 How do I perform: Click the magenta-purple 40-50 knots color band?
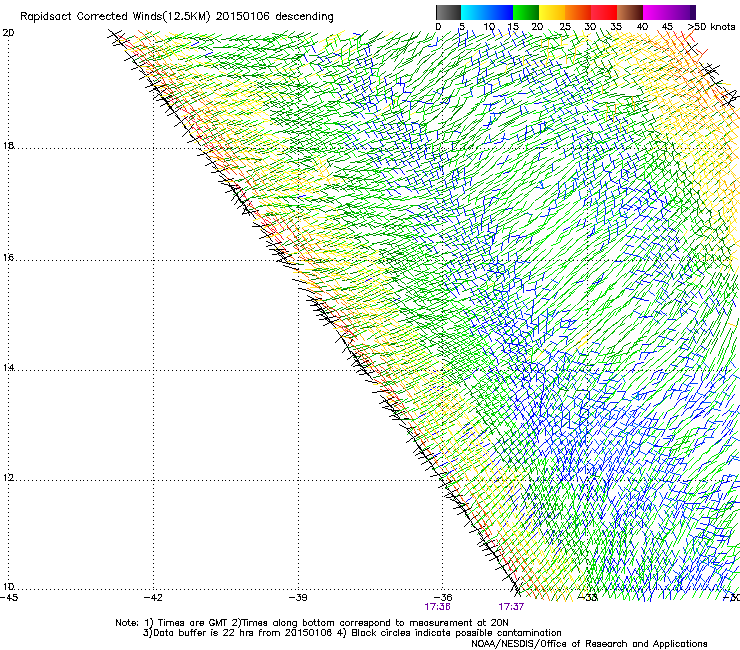coord(669,12)
